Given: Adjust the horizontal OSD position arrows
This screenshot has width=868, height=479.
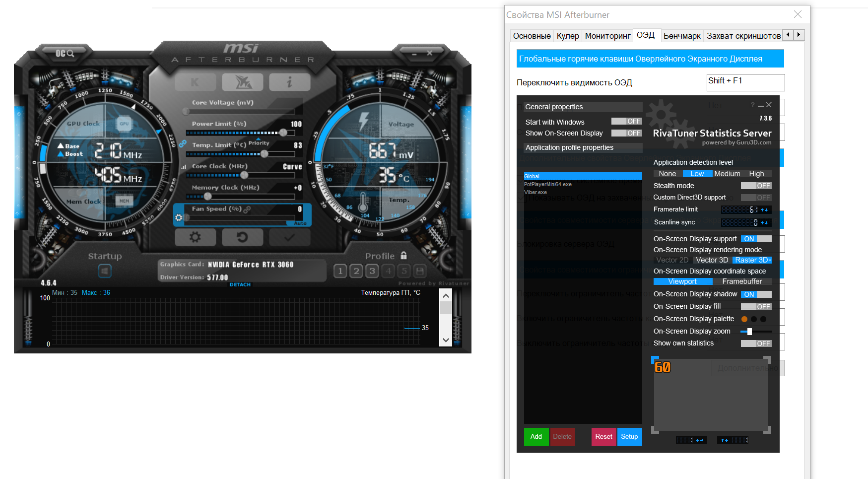Looking at the screenshot, I should pyautogui.click(x=700, y=440).
